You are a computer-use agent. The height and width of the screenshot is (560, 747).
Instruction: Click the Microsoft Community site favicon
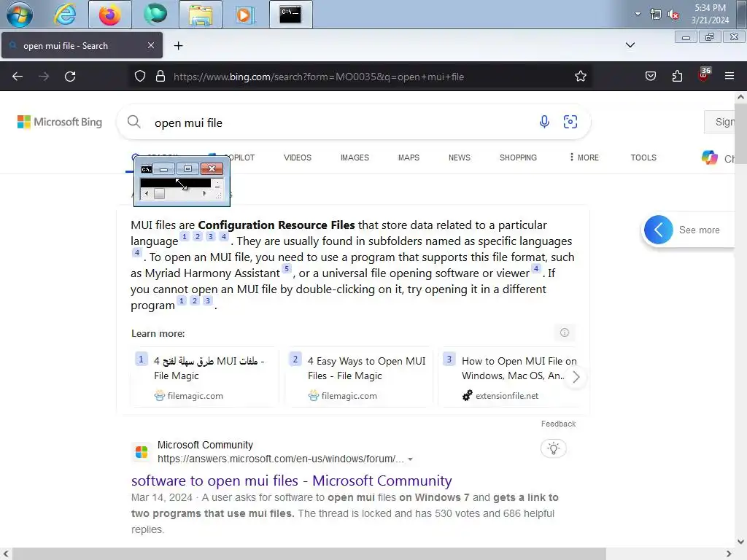[x=142, y=452]
